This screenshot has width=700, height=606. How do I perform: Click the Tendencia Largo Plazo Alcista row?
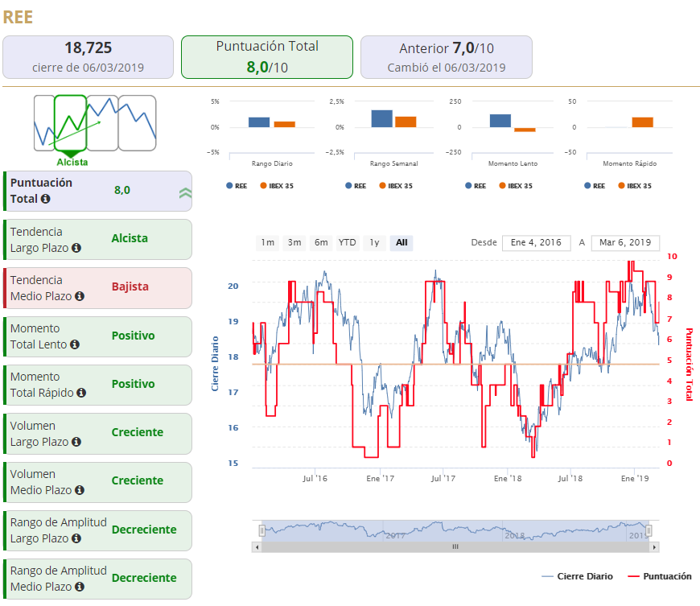tap(98, 239)
